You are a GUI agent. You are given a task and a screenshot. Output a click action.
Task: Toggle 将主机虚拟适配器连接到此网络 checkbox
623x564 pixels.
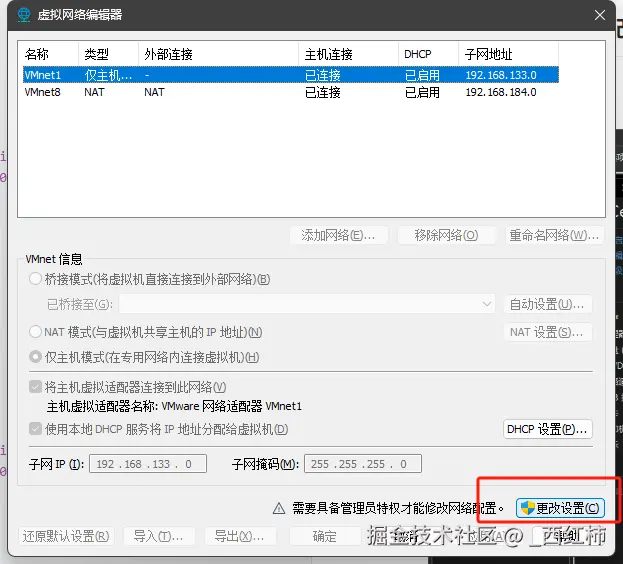coord(35,386)
